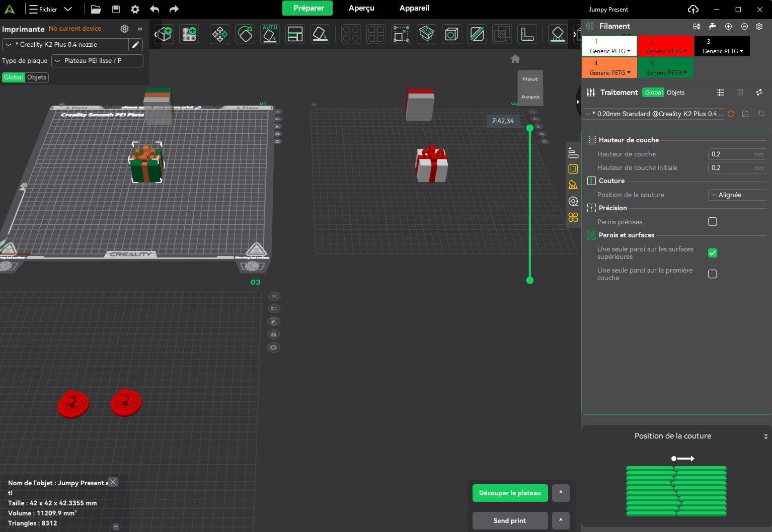Click the Découper le plateau button
The height and width of the screenshot is (532, 772).
pyautogui.click(x=510, y=493)
